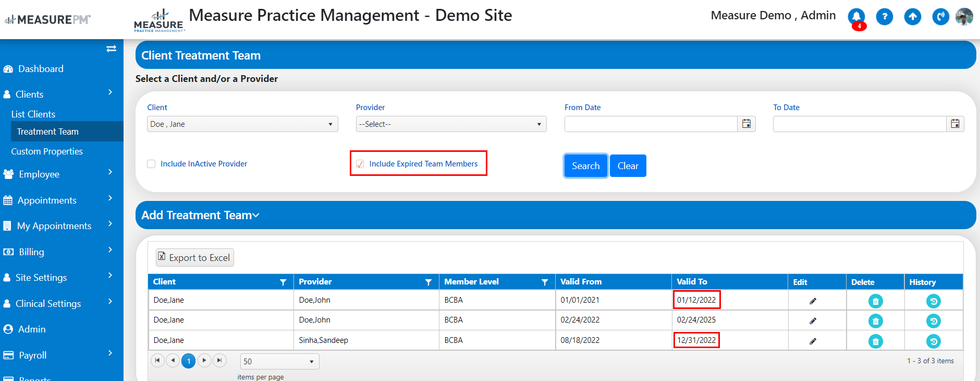Click the upload arrow icon in header
Screen dimensions: 980x381
(913, 17)
